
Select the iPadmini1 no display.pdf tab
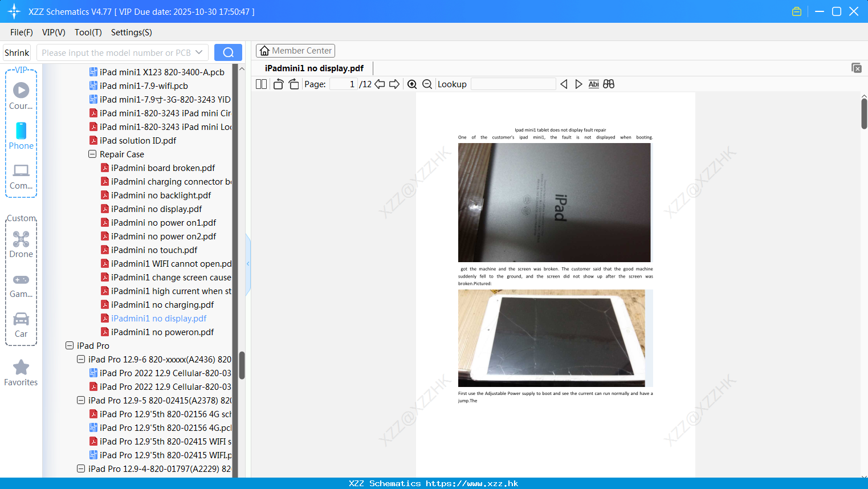point(314,68)
